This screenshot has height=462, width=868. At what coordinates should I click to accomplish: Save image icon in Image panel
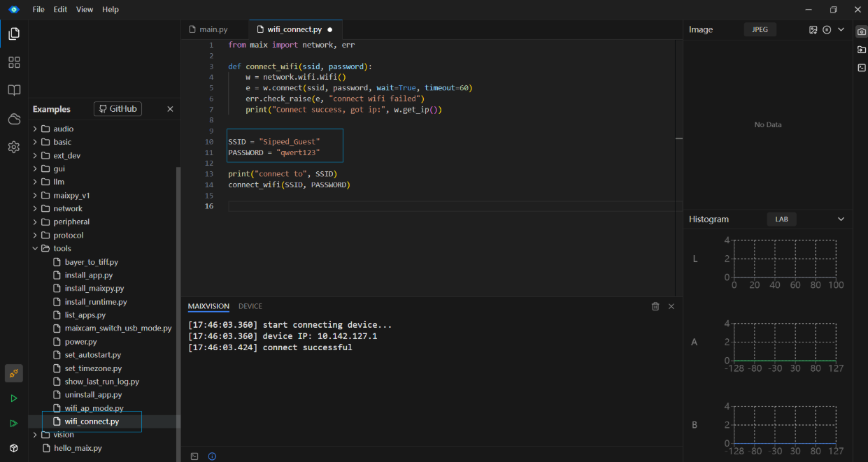pos(813,30)
